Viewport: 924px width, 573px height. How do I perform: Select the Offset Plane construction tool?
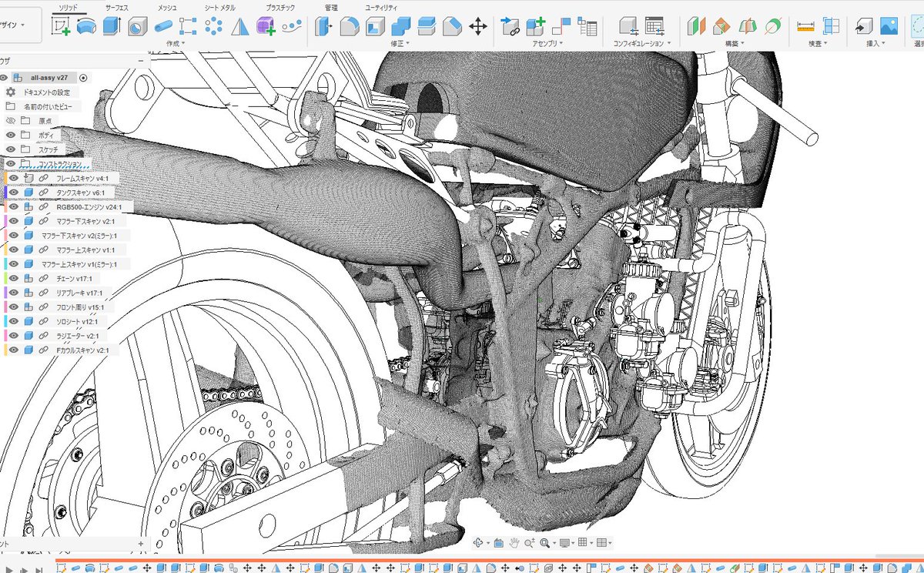click(x=696, y=27)
